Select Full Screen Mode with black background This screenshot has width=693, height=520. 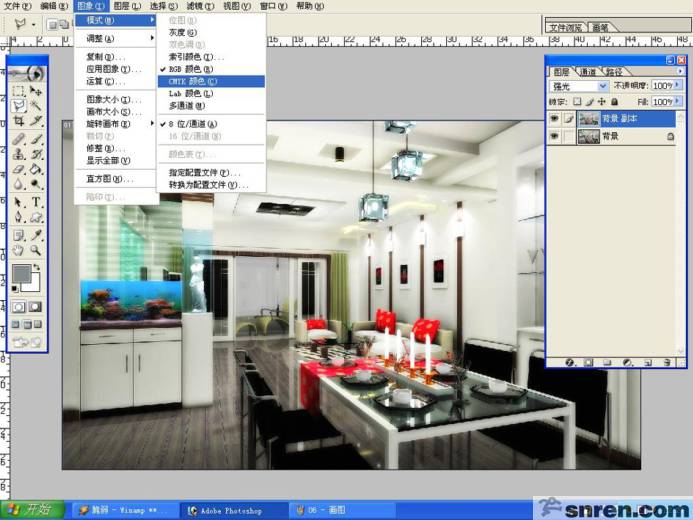[38, 324]
